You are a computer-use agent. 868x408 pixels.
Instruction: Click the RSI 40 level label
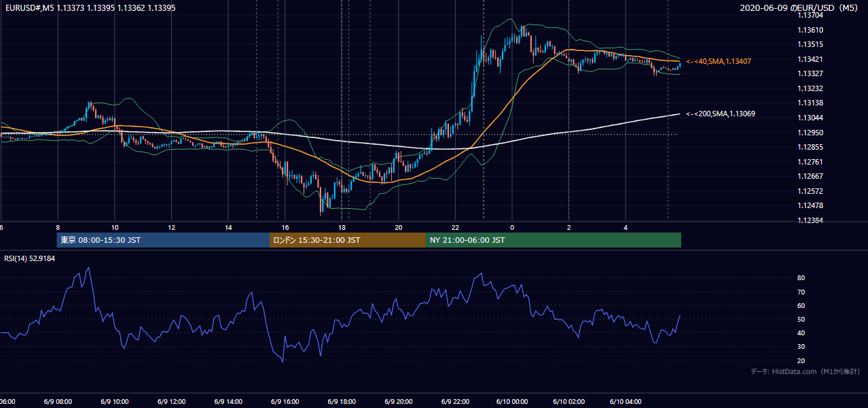click(801, 333)
